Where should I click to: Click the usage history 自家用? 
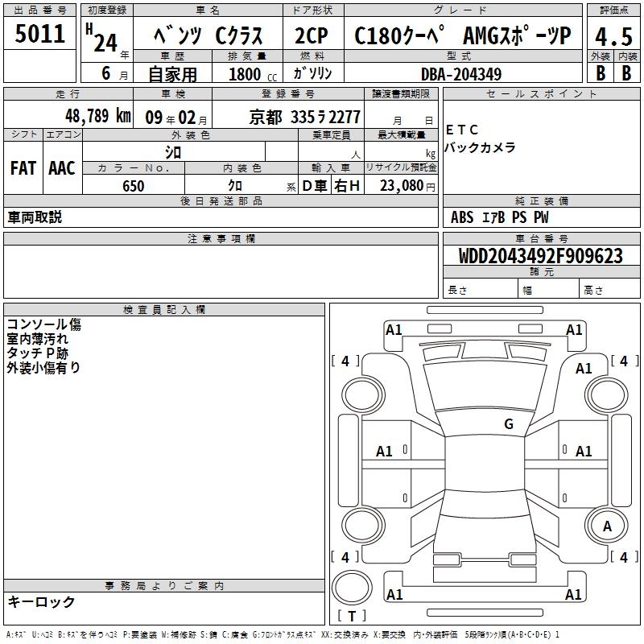point(172,74)
